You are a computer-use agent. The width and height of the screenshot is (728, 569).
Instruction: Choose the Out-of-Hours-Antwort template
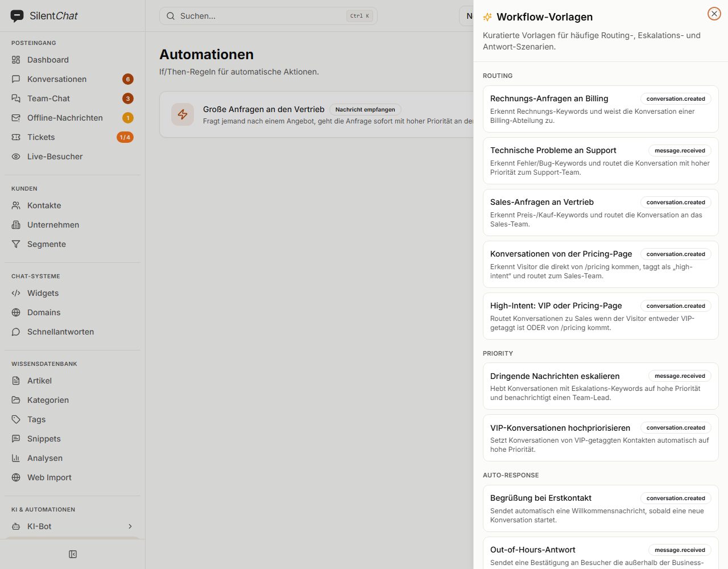tap(601, 553)
